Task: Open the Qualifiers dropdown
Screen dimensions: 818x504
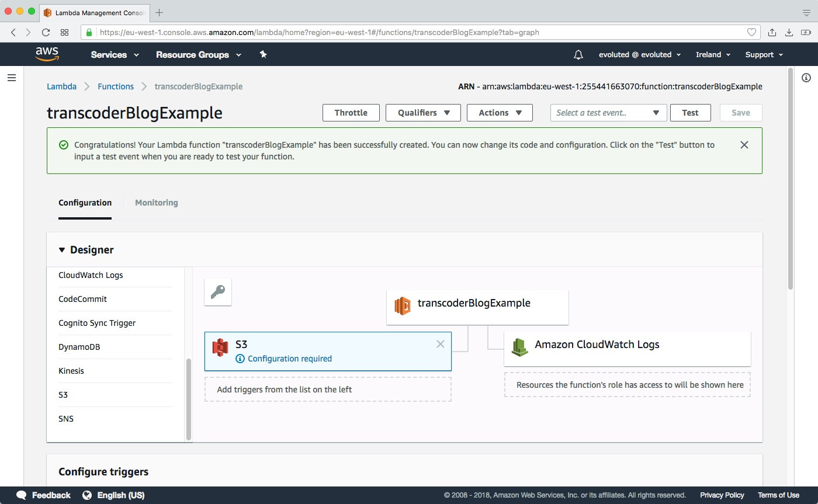Action: (x=423, y=113)
